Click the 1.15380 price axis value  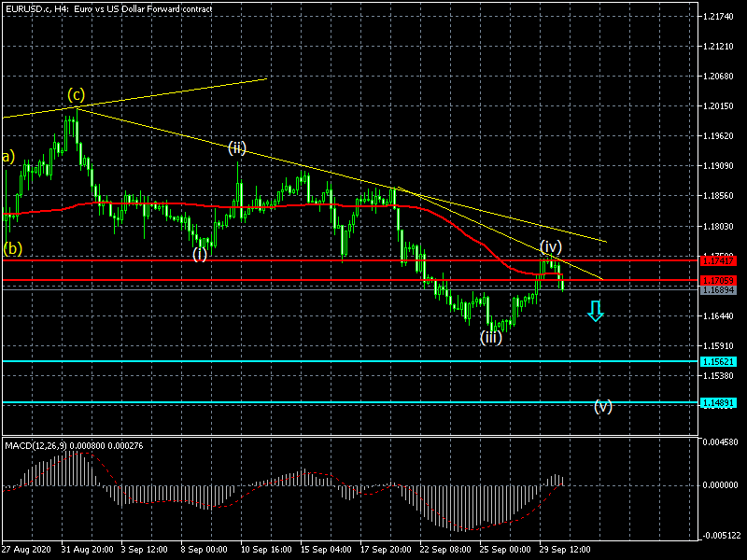[x=718, y=376]
